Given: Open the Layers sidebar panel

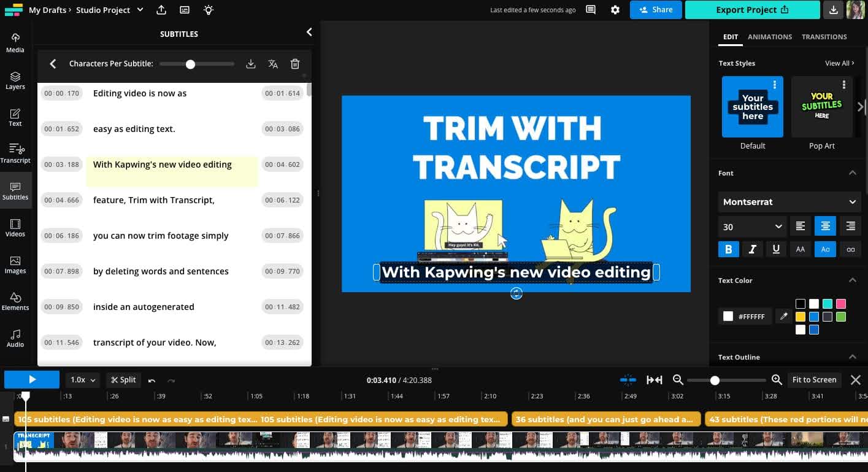Looking at the screenshot, I should [15, 80].
